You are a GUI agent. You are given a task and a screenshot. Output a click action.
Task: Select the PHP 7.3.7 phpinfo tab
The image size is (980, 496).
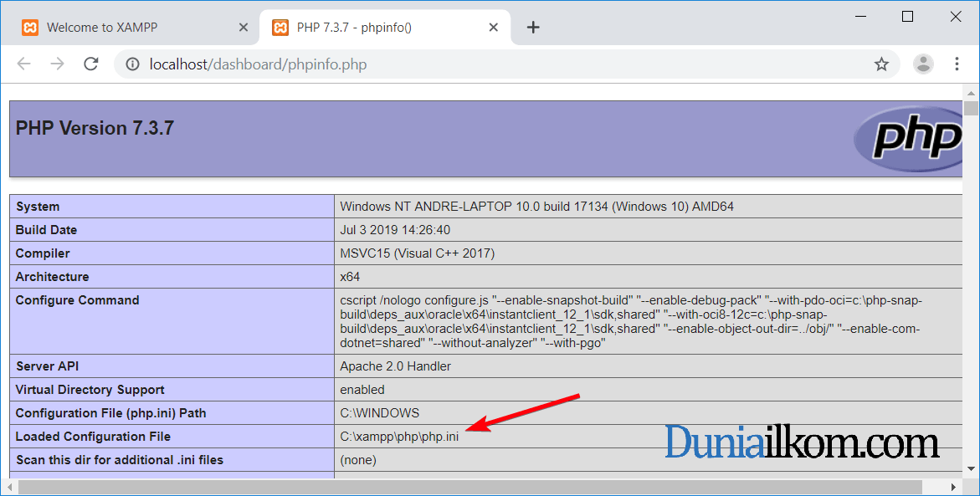[368, 27]
